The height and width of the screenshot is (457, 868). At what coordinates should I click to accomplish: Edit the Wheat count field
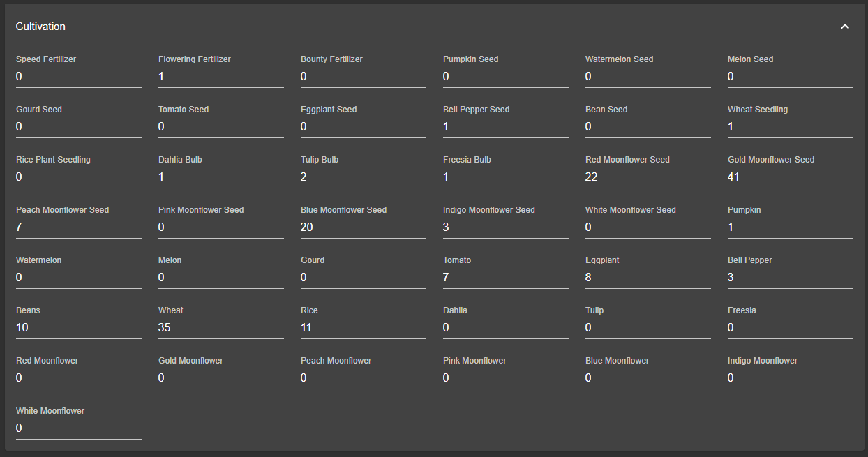click(x=220, y=328)
